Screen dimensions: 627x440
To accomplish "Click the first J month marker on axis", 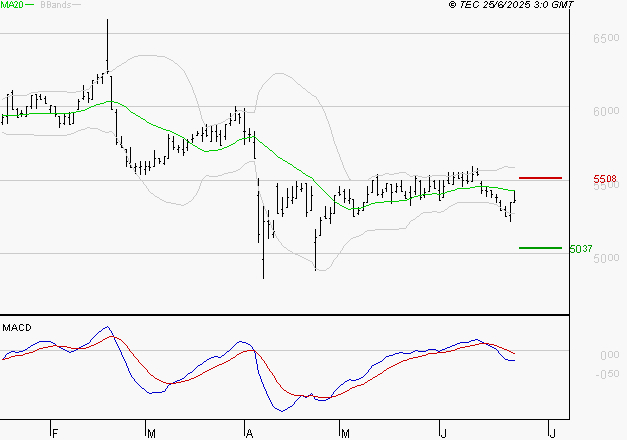I will tap(441, 432).
